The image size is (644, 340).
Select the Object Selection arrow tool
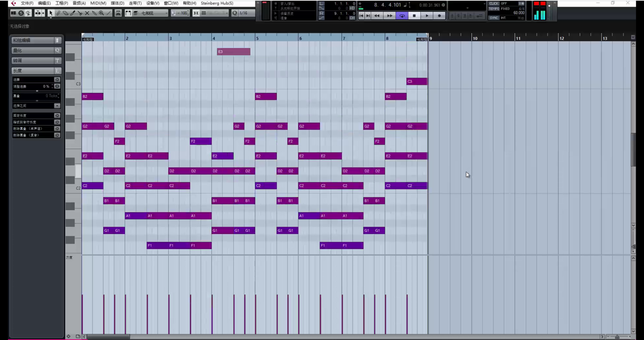[x=51, y=13]
